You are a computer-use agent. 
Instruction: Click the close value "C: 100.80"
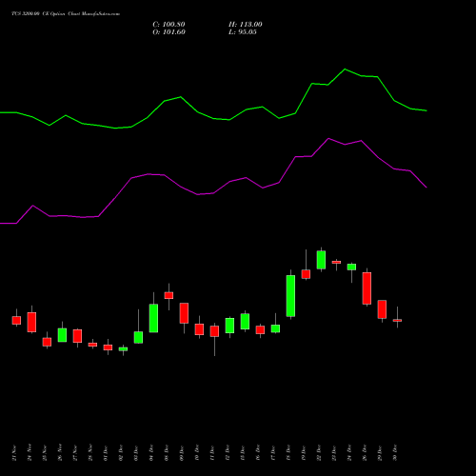coord(169,25)
